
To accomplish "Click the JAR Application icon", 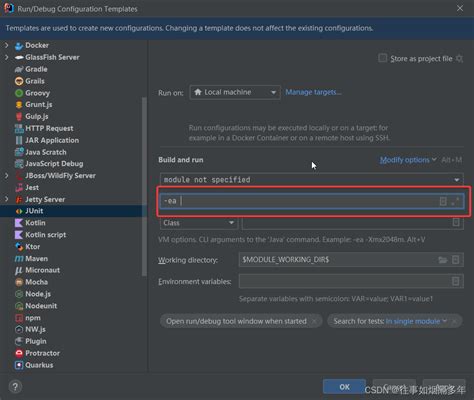I will [x=19, y=140].
